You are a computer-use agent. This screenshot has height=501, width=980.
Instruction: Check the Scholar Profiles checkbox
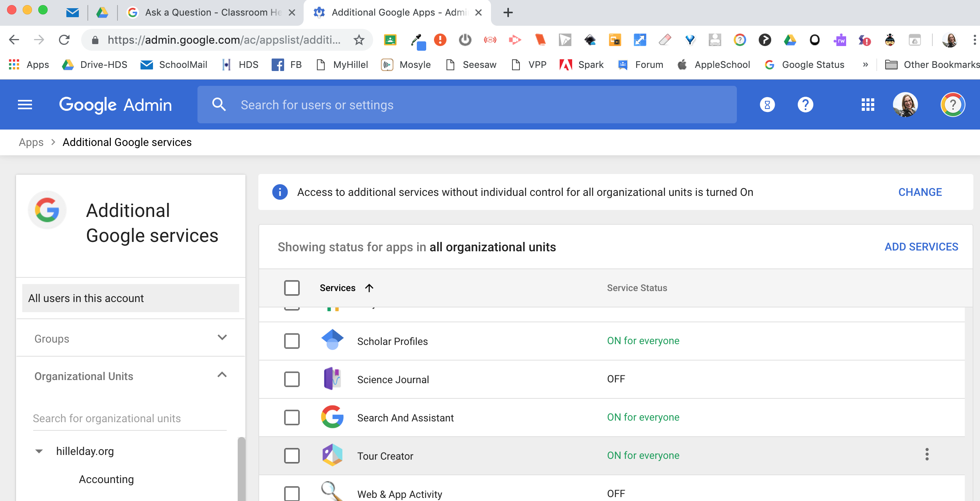pos(292,341)
